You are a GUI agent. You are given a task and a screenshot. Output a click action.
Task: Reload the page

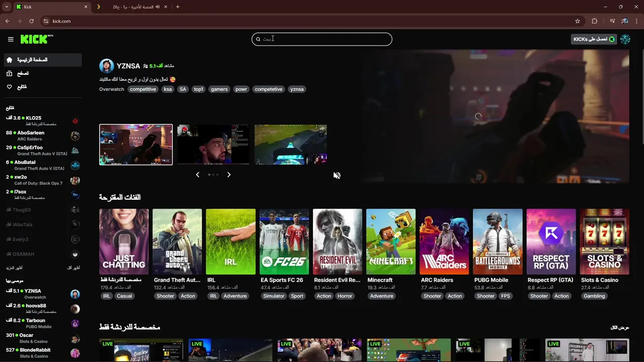[x=31, y=21]
